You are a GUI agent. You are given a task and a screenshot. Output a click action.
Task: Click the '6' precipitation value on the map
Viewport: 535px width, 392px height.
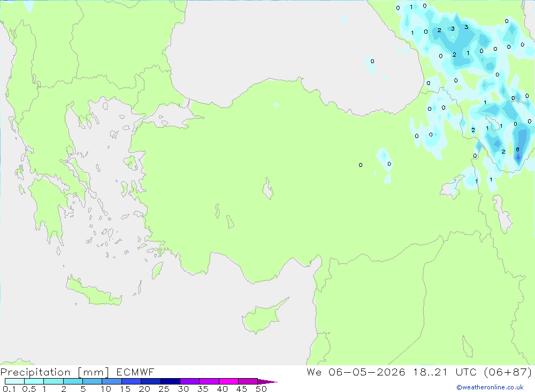pos(517,149)
